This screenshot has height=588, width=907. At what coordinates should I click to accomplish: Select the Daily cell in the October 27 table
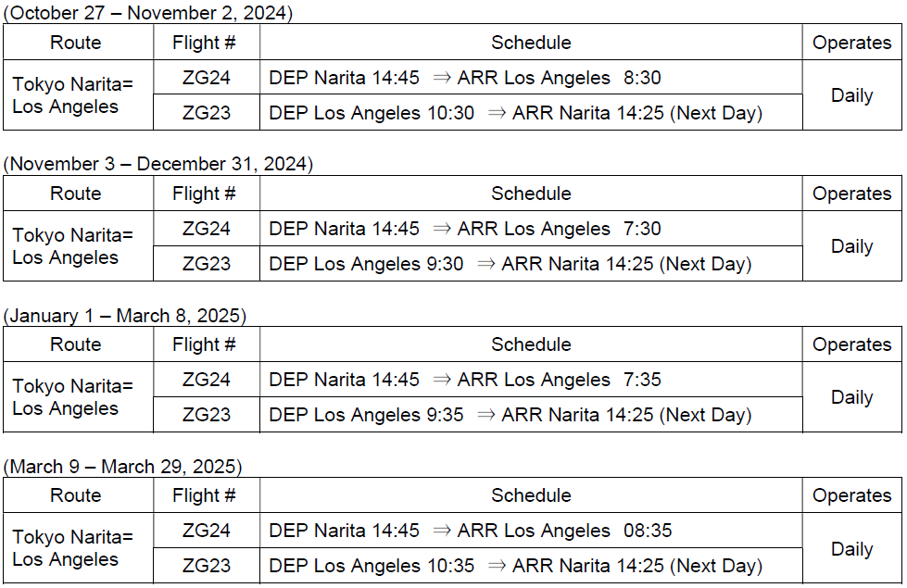point(851,95)
